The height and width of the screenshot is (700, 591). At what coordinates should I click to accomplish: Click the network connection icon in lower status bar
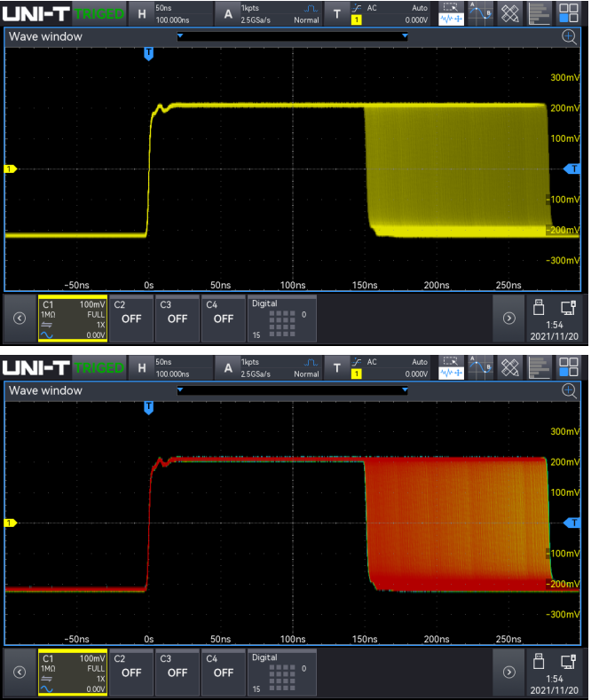pyautogui.click(x=567, y=662)
